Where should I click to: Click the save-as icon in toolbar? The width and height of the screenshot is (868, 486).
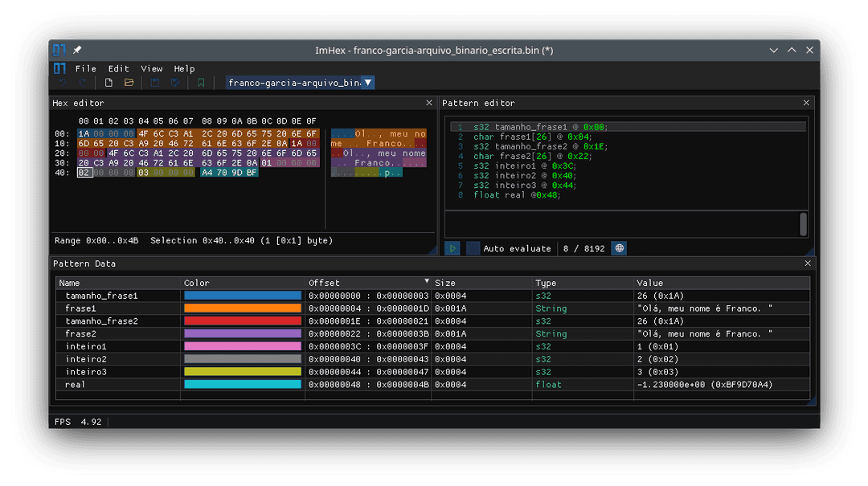[174, 83]
